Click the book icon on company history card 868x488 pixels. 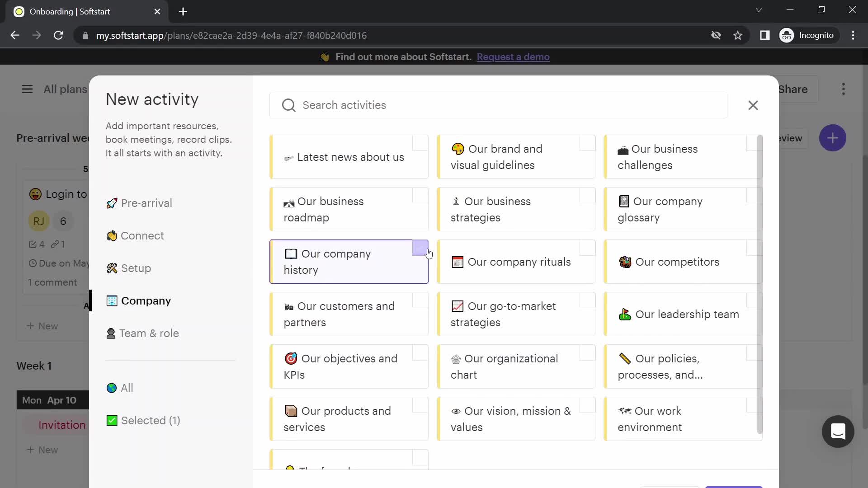coord(291,254)
